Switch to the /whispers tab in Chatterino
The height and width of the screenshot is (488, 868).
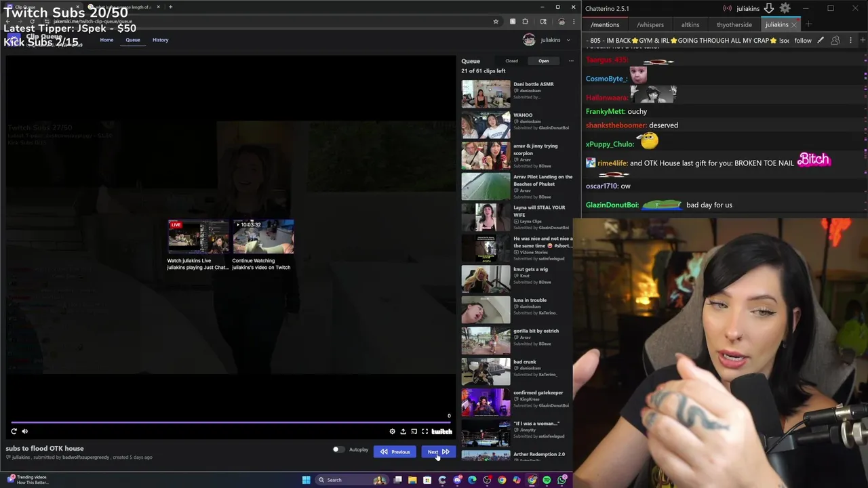(650, 24)
